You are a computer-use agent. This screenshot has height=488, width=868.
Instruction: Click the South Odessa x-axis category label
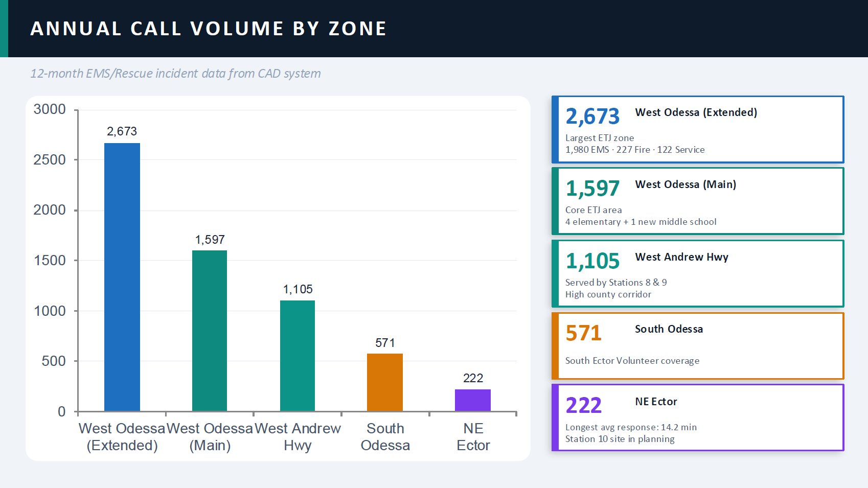[x=385, y=437]
